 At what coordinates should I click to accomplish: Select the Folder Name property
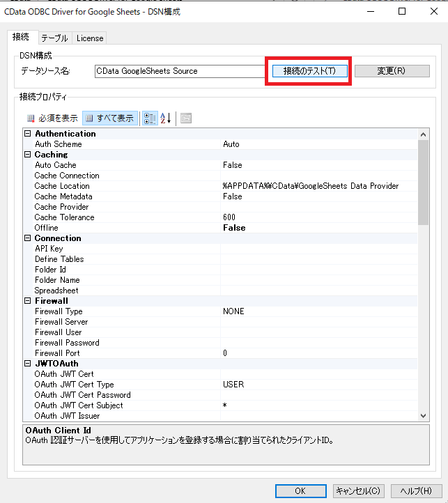click(x=224, y=280)
